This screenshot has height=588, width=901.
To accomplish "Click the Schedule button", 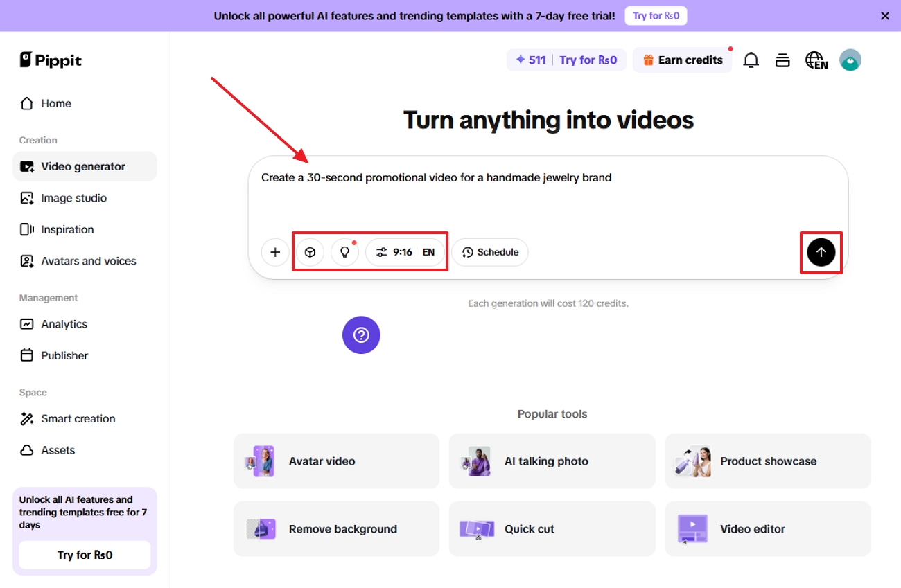I will click(x=490, y=252).
